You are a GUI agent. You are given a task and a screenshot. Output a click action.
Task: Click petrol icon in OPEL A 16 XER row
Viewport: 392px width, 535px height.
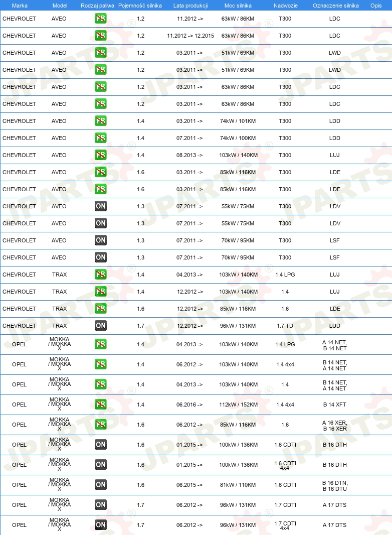coord(101,425)
